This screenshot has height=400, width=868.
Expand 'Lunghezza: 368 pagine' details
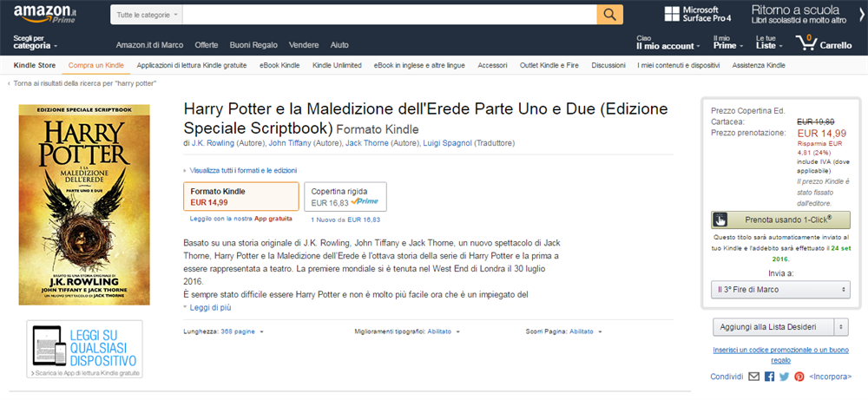tap(223, 331)
